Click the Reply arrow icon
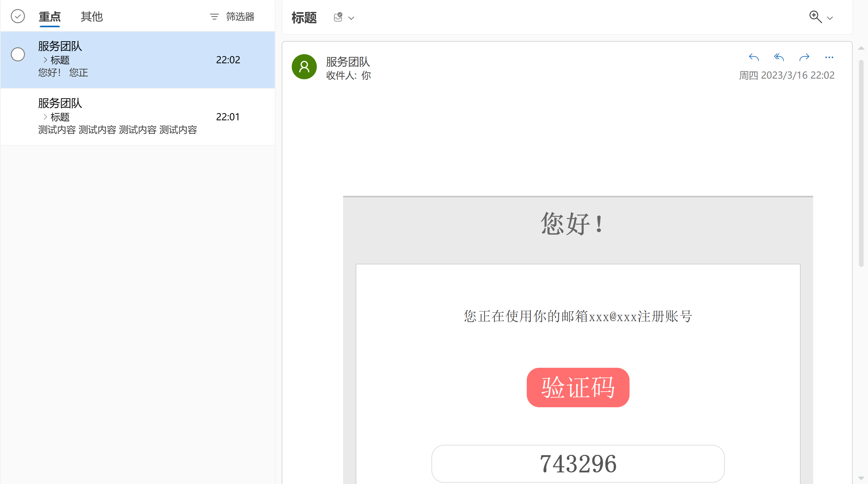This screenshot has height=484, width=868. pyautogui.click(x=754, y=57)
